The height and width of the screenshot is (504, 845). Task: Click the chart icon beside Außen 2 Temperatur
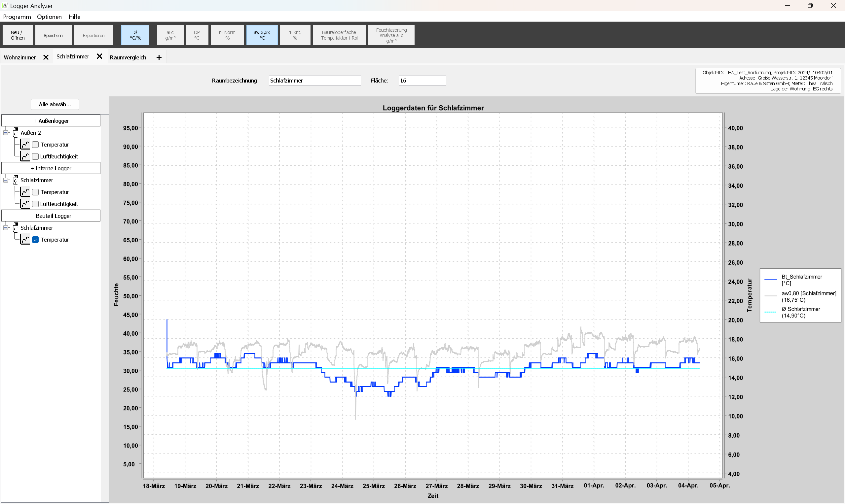[25, 144]
